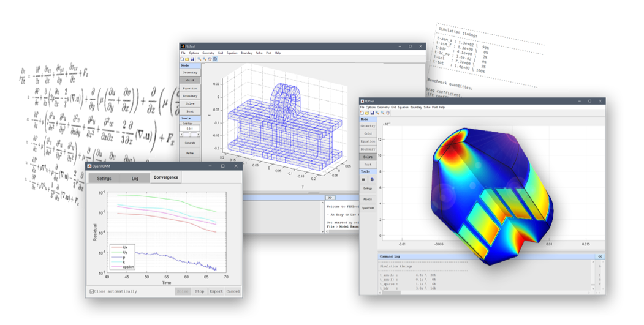Image resolution: width=644 pixels, height=325 pixels.
Task: Open Post menu in grid window
Action: coord(268,53)
